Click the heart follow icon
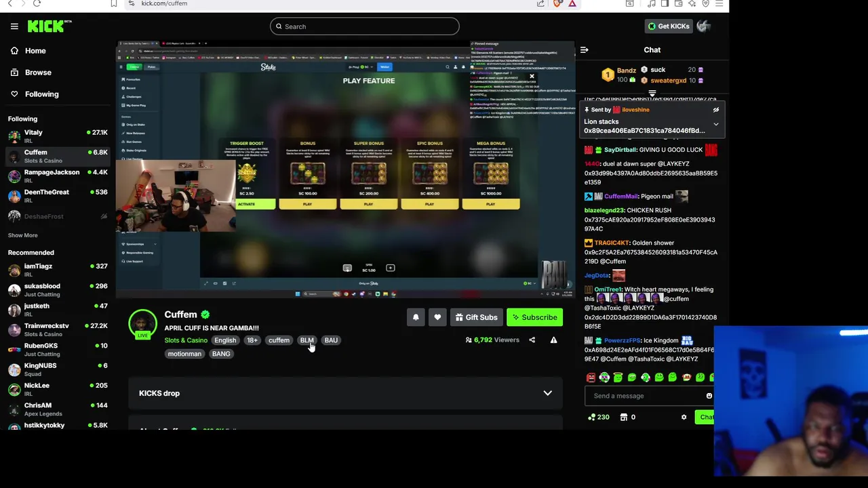This screenshot has width=868, height=488. [437, 317]
